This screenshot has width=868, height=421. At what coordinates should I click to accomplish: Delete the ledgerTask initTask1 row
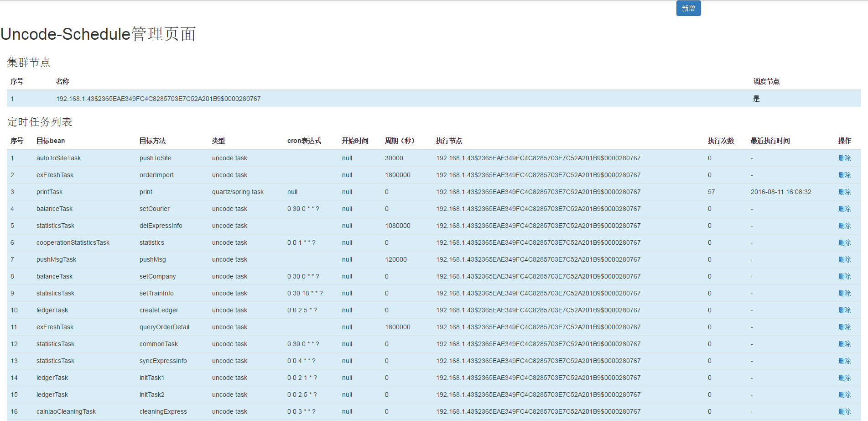[844, 378]
